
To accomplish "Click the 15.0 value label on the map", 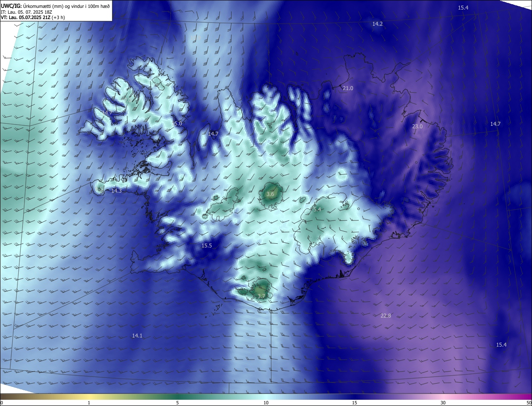I will point(177,124).
